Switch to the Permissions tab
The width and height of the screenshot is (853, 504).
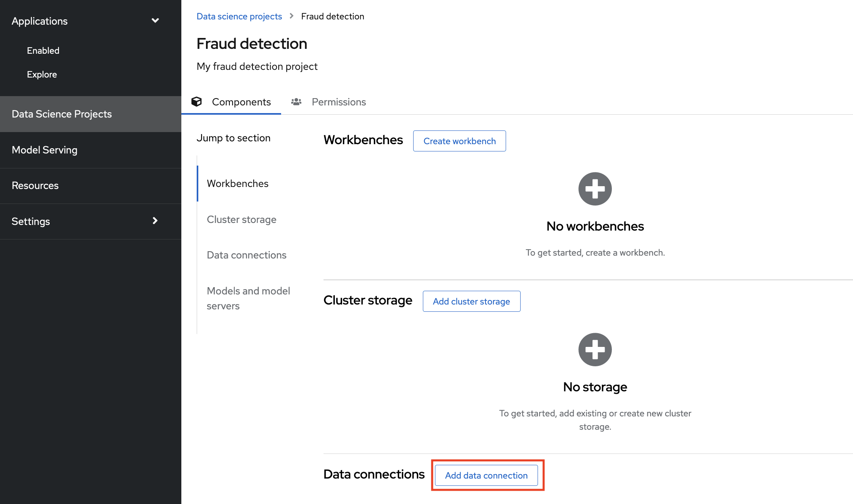tap(338, 102)
